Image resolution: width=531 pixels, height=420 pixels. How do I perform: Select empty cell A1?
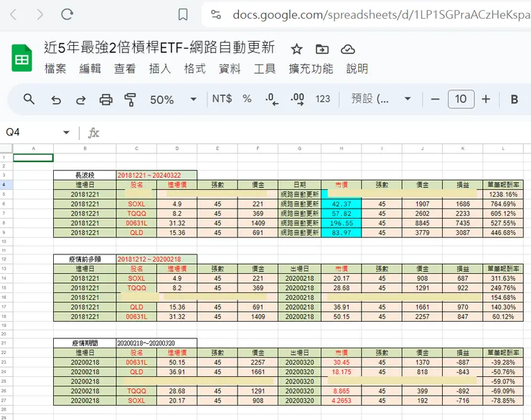point(33,158)
